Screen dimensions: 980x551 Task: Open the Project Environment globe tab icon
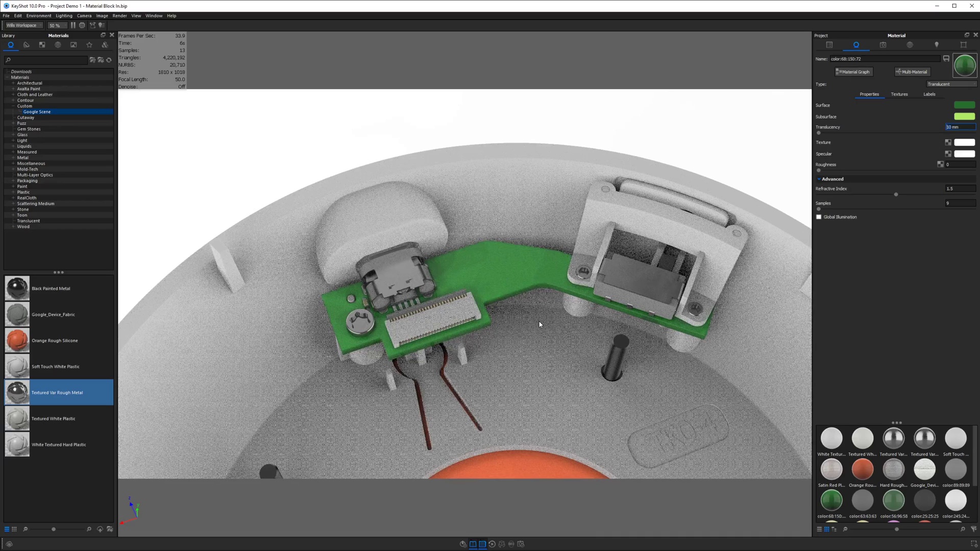coord(910,45)
